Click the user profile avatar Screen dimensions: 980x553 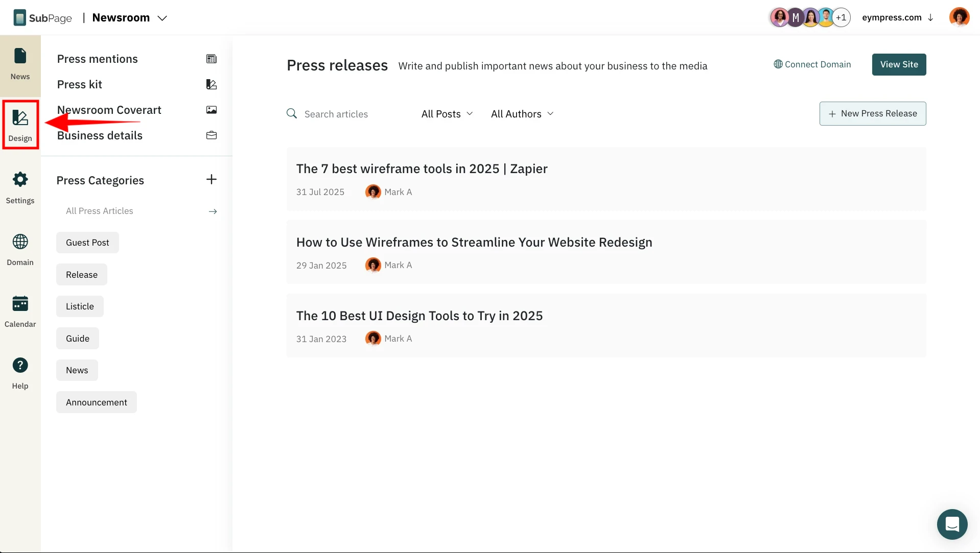(959, 17)
